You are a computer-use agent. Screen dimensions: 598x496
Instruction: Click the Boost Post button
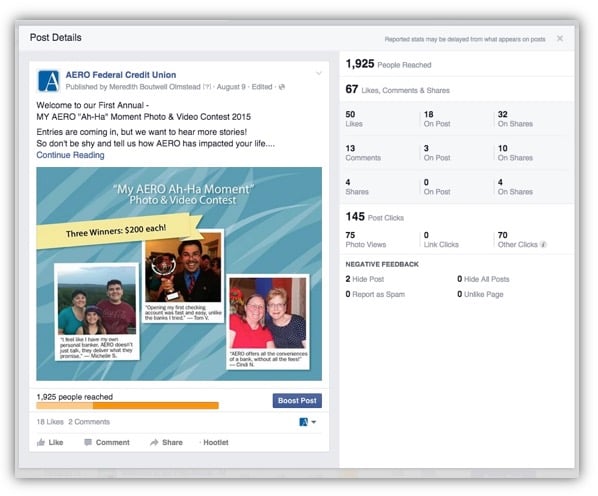pos(297,401)
